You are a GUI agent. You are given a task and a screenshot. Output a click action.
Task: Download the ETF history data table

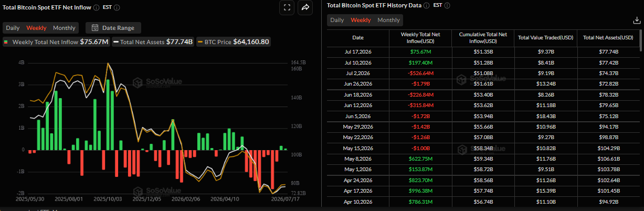(x=637, y=20)
